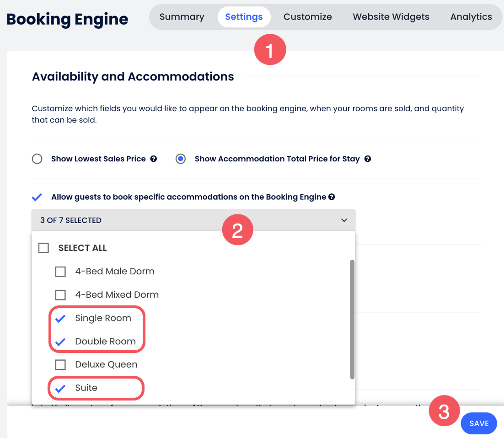Check the Deluxe Queen checkbox
Screen dimensions: 504x438
60,365
